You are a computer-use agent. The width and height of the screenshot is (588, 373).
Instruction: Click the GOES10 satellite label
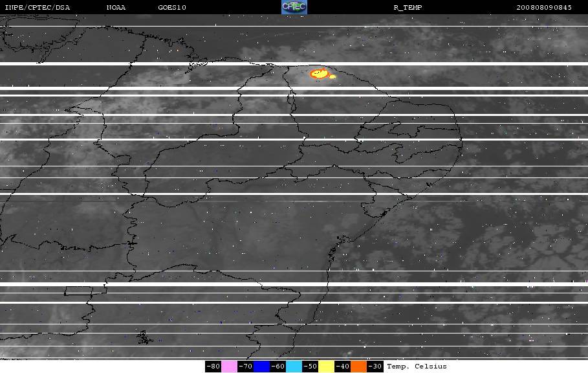pyautogui.click(x=172, y=8)
